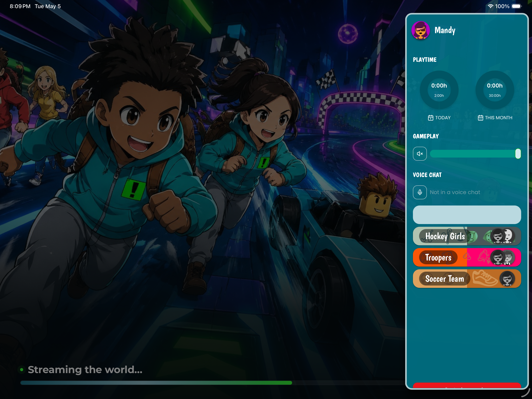The image size is (532, 399).
Task: Click the red button at the panel bottom
Action: tap(467, 385)
